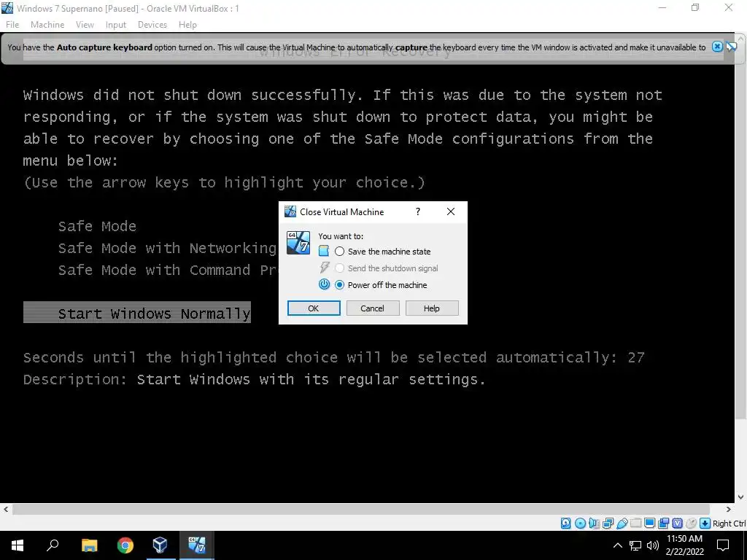This screenshot has height=560, width=747.
Task: Click the shared folders status icon
Action: click(635, 524)
